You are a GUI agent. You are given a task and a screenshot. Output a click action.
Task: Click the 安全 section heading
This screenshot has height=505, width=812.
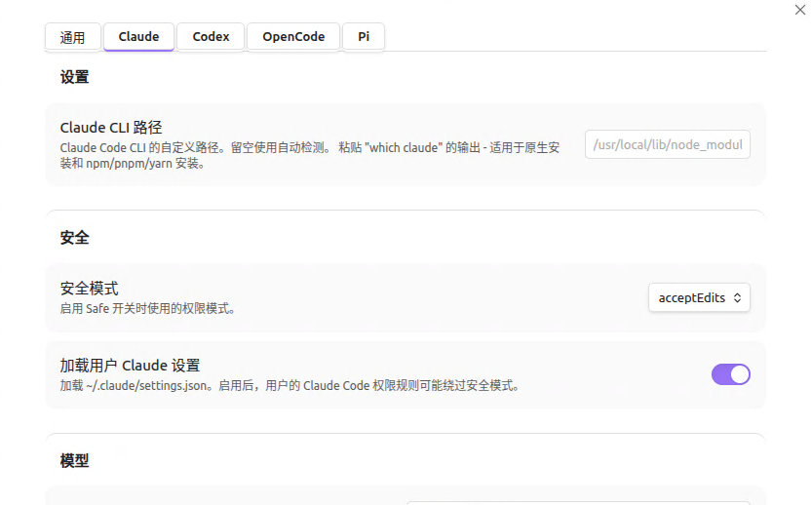click(x=74, y=238)
